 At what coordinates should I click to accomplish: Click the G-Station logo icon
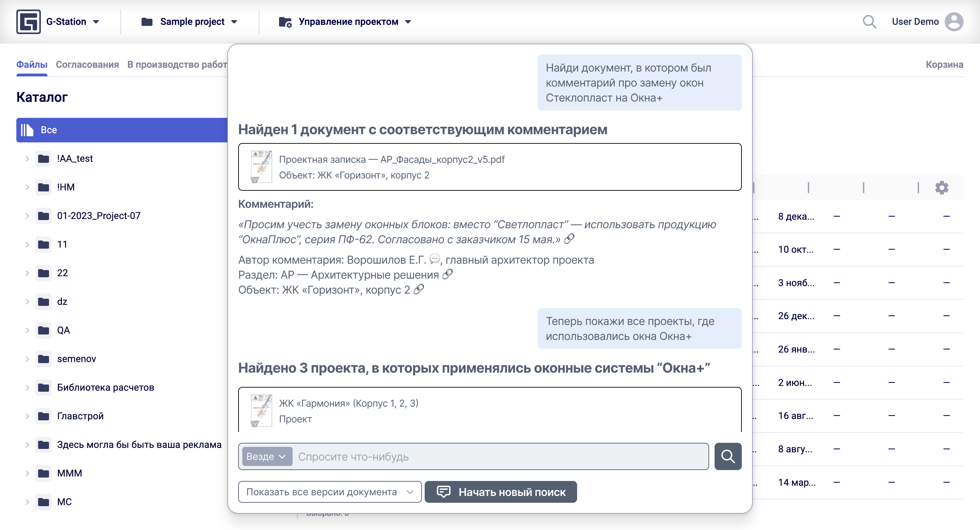coord(29,22)
